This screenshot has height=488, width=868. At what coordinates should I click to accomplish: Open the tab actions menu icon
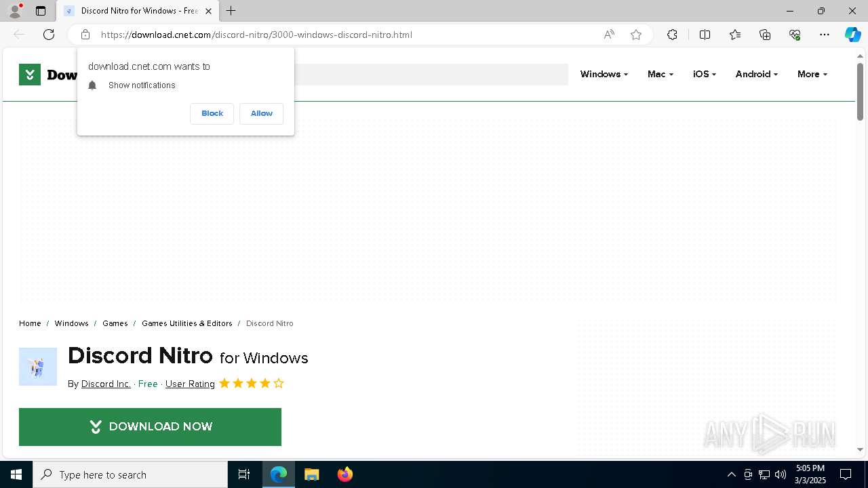41,11
